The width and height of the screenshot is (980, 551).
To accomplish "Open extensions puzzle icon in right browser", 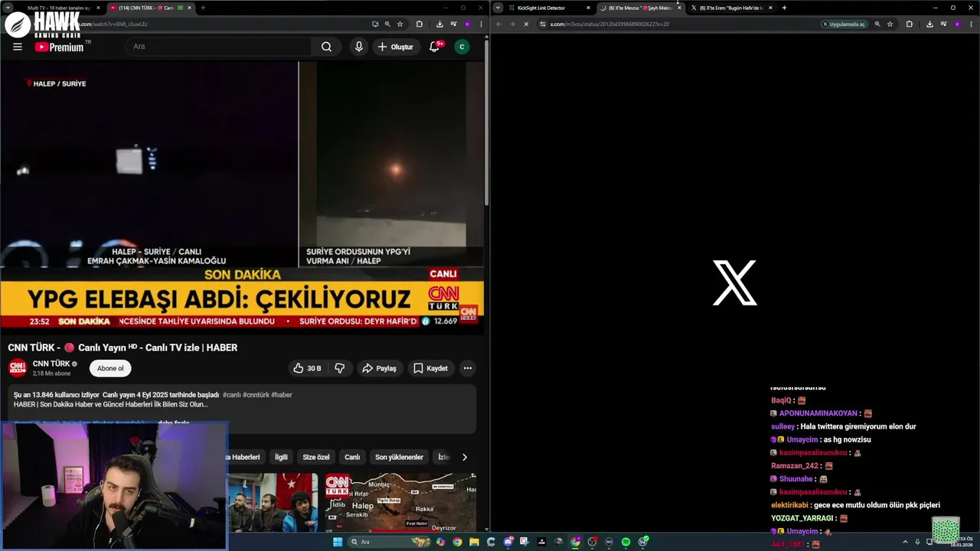I will [909, 24].
